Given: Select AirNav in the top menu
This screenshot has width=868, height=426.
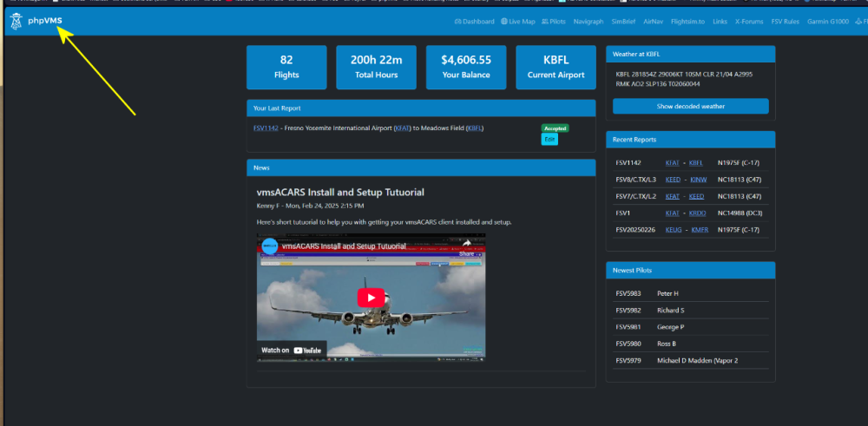Looking at the screenshot, I should pyautogui.click(x=653, y=22).
